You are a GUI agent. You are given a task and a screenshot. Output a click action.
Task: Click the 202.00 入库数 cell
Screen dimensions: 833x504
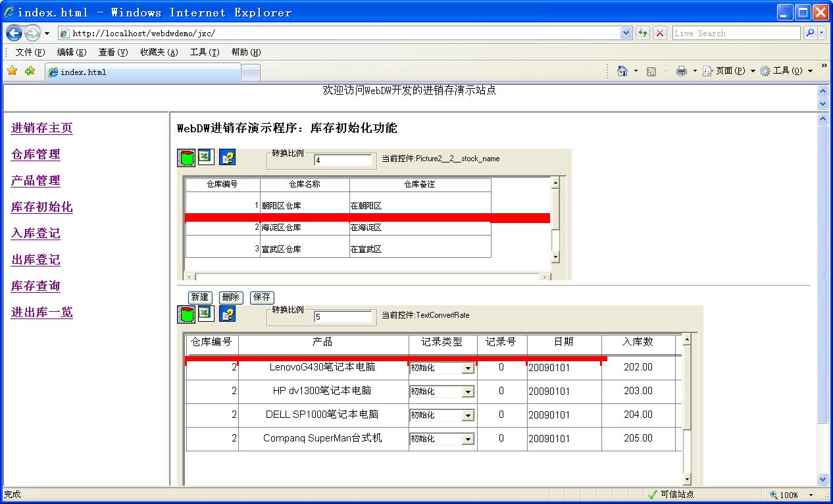638,367
